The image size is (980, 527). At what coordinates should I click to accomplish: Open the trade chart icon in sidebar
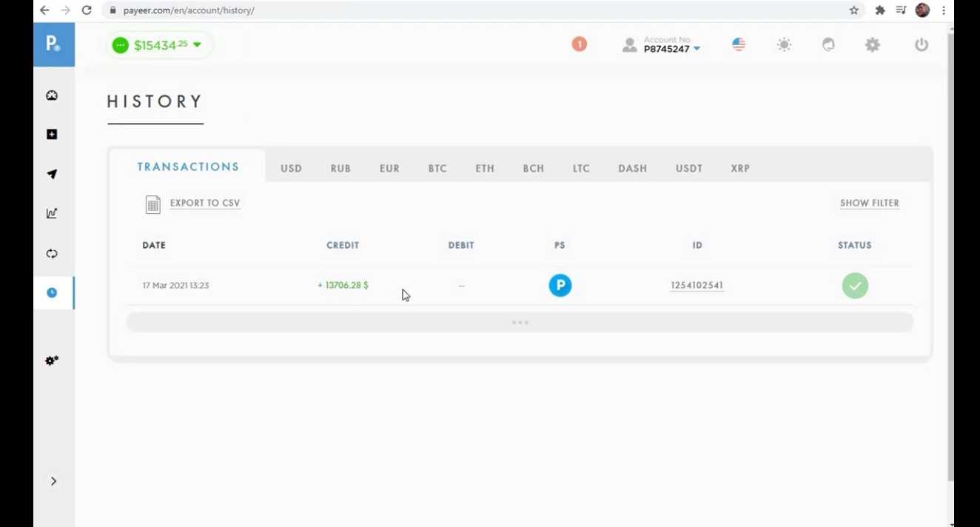52,214
